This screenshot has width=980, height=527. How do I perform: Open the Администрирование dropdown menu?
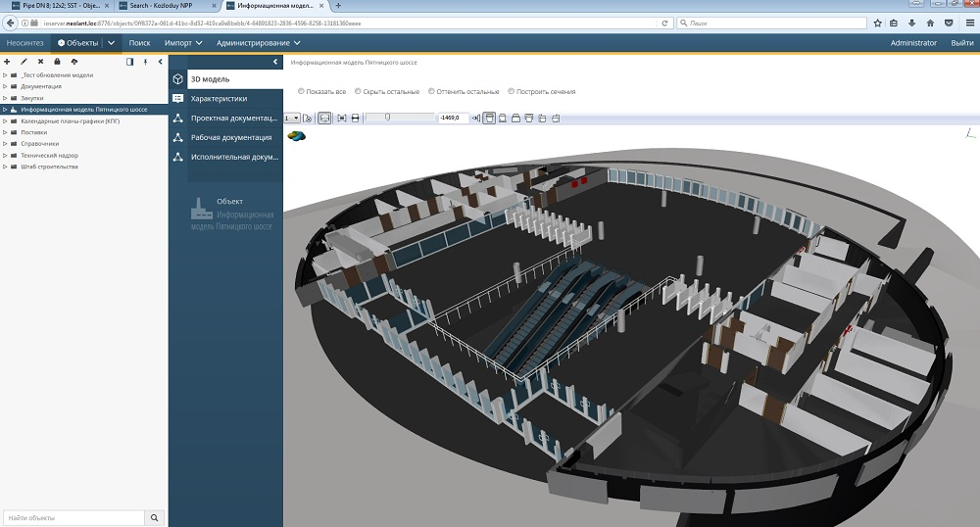coord(258,43)
